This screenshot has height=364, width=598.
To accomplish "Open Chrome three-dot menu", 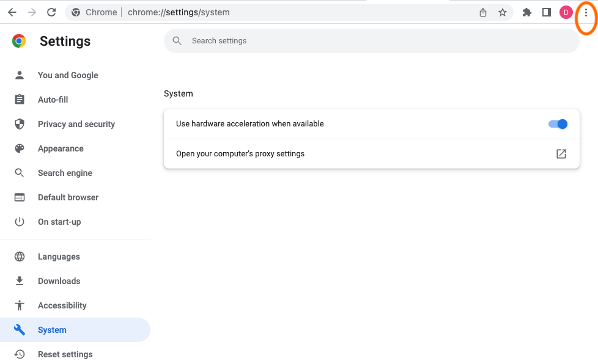I will point(586,13).
